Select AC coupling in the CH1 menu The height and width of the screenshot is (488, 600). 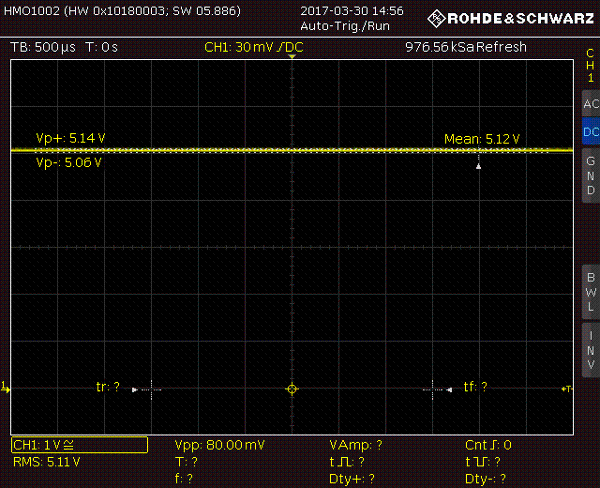pyautogui.click(x=589, y=104)
